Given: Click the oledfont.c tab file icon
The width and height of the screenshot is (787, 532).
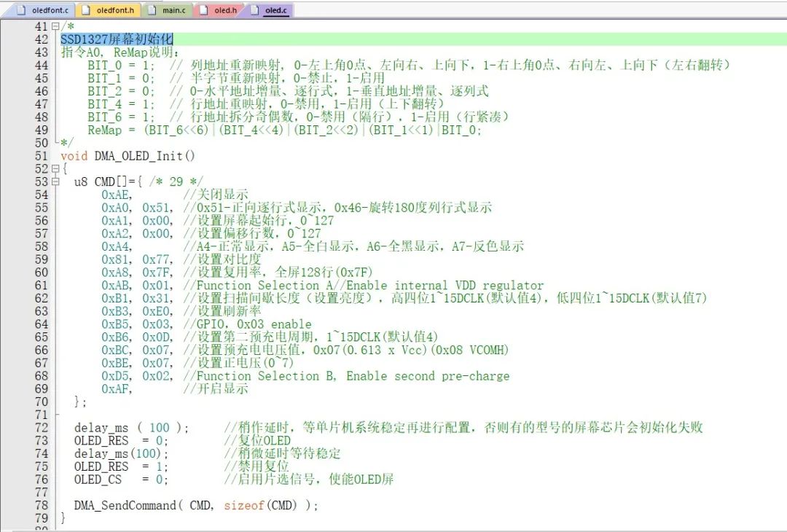Looking at the screenshot, I should [x=21, y=10].
